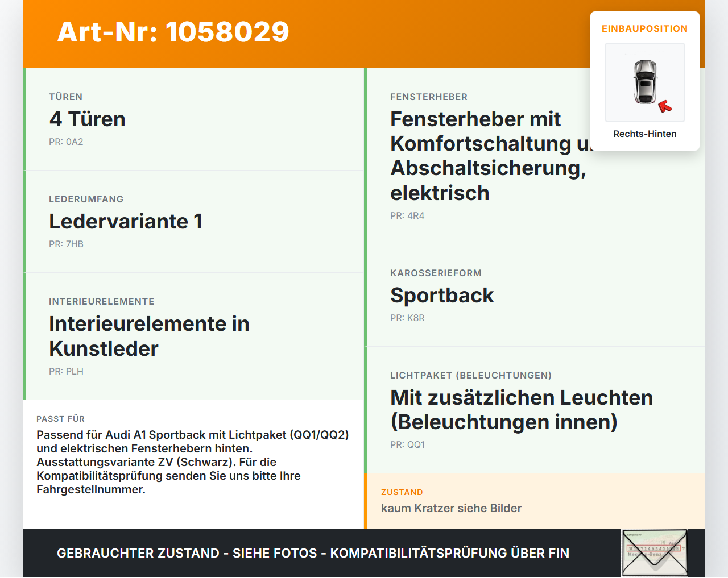728x578 pixels.
Task: Select the Ledervariante 1 value
Action: 126,221
